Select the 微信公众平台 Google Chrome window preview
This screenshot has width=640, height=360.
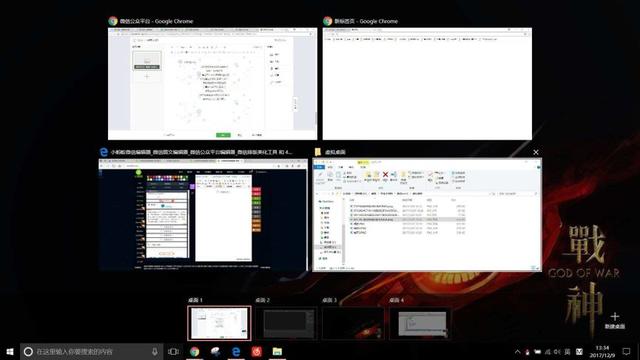coord(212,84)
